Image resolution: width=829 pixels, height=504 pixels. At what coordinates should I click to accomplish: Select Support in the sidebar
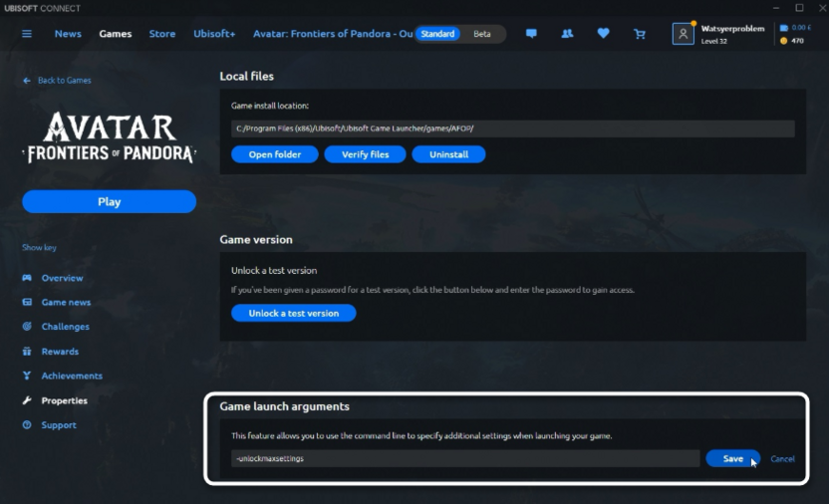pos(59,424)
